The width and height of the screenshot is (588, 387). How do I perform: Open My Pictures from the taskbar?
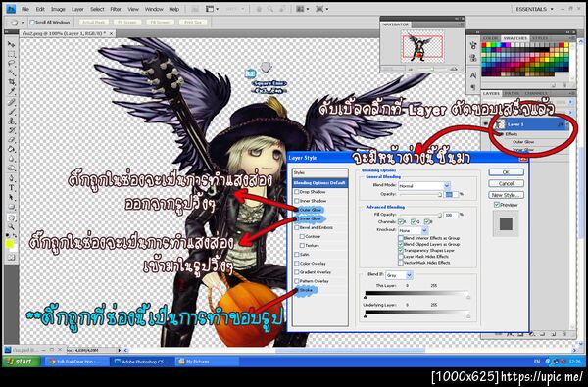[x=208, y=362]
